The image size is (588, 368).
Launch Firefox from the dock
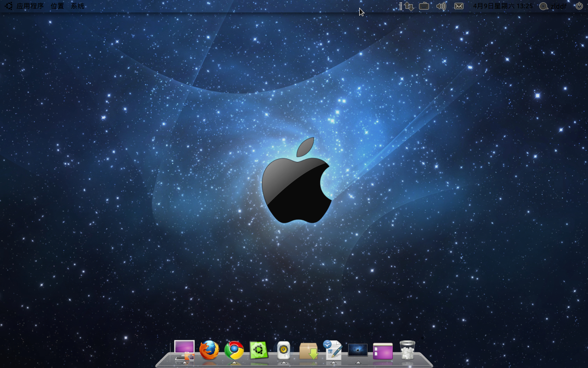click(x=209, y=351)
